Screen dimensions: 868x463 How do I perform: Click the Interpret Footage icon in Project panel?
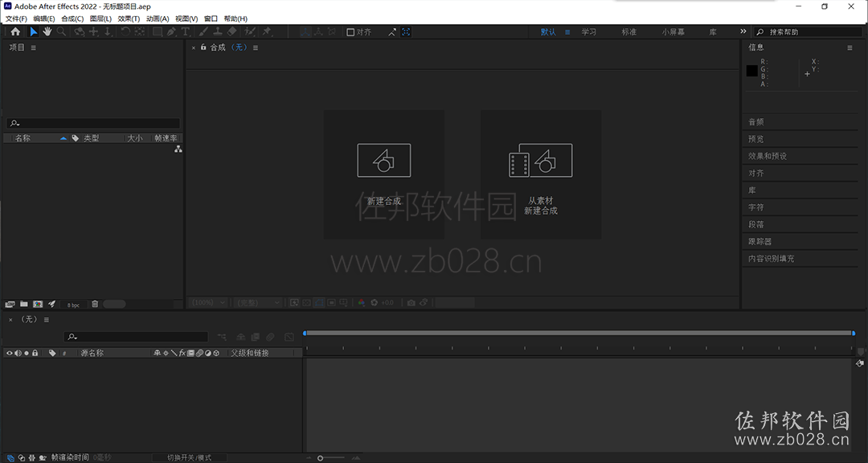click(x=10, y=304)
